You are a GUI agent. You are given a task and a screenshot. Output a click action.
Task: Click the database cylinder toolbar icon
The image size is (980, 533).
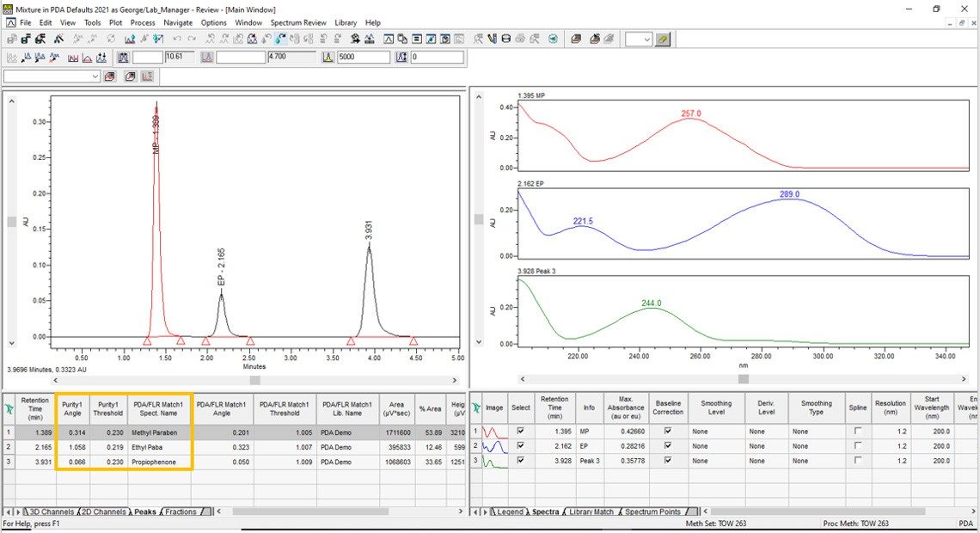[x=506, y=39]
